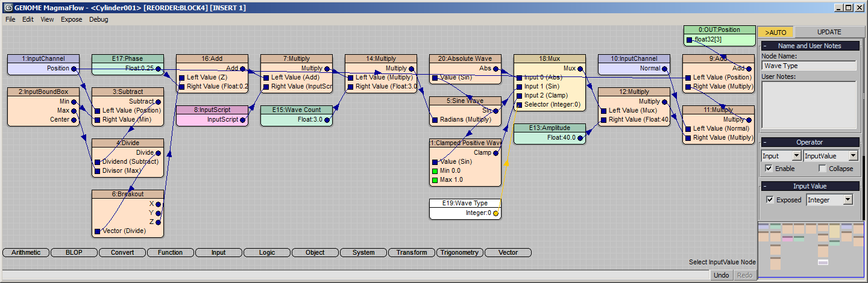Click the InputScript output socket of node 8
The width and height of the screenshot is (868, 283).
pos(243,120)
